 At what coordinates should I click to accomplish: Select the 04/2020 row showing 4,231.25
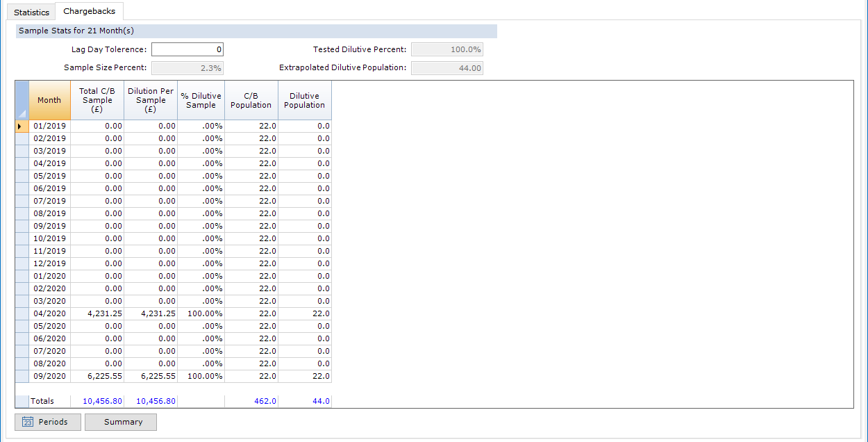coord(97,313)
